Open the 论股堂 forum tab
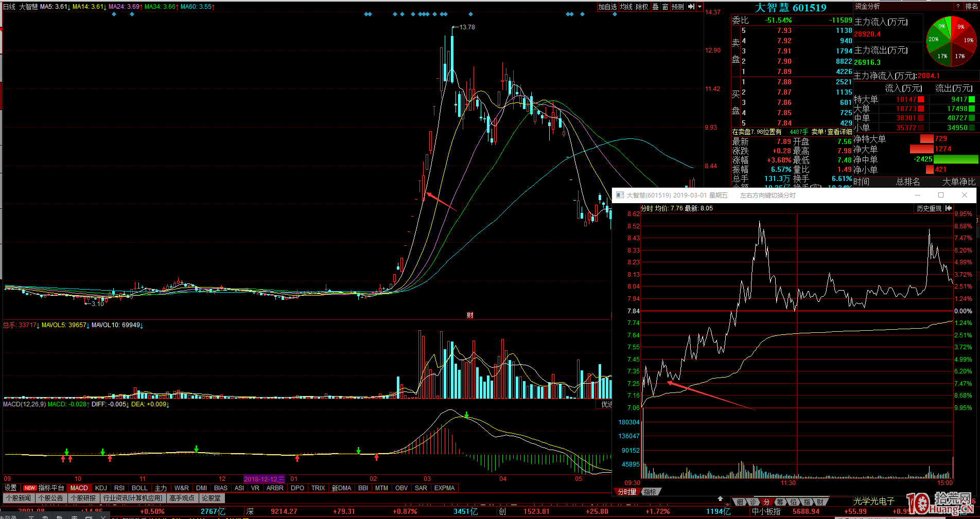Screen dimensions: 980x519 (x=212, y=498)
